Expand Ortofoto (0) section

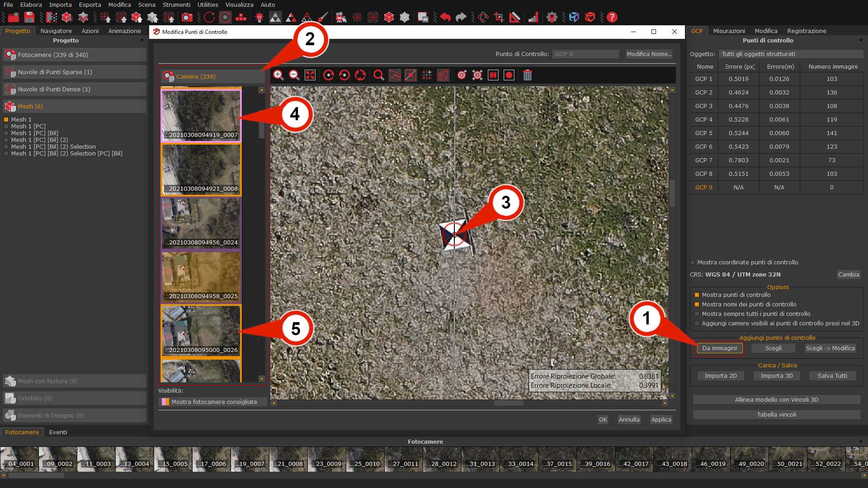75,398
